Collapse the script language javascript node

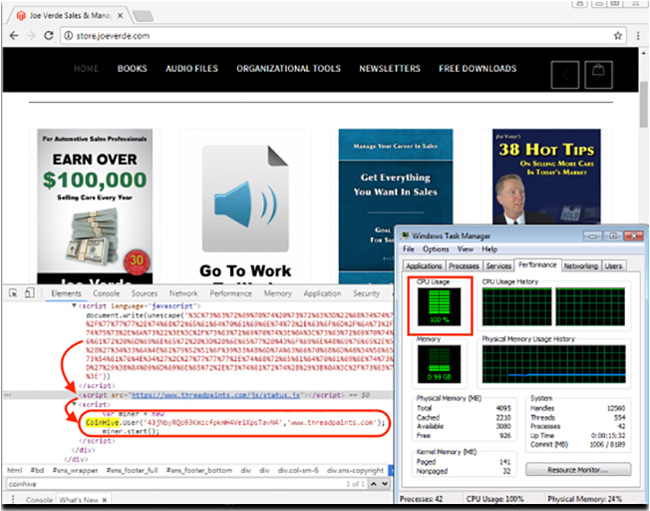(74, 306)
